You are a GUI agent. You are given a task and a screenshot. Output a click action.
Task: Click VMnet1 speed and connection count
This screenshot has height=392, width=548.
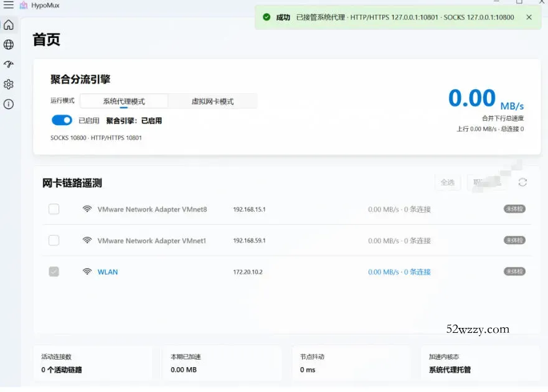tap(399, 241)
